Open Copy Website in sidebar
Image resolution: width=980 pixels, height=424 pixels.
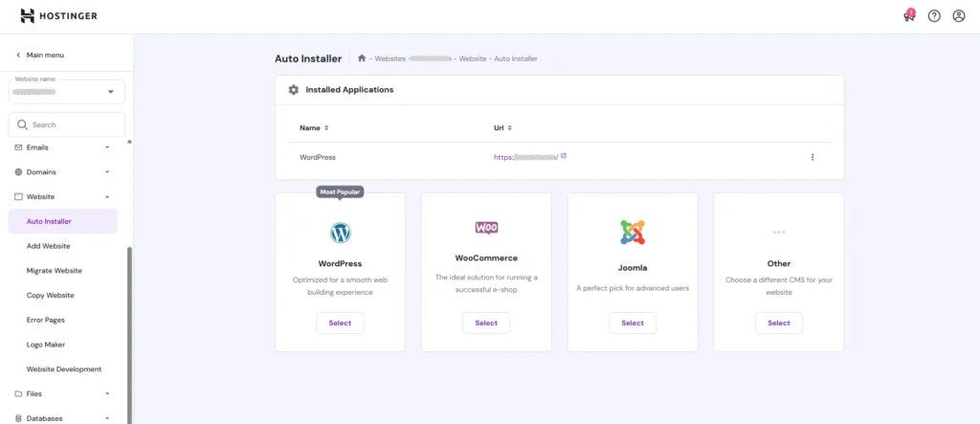[x=50, y=295]
